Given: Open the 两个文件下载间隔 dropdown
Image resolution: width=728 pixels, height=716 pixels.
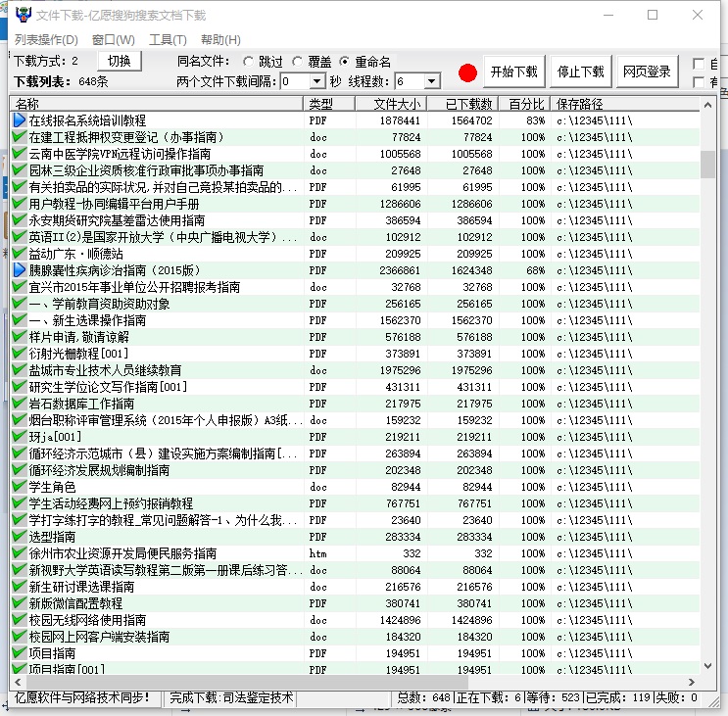Looking at the screenshot, I should (316, 81).
